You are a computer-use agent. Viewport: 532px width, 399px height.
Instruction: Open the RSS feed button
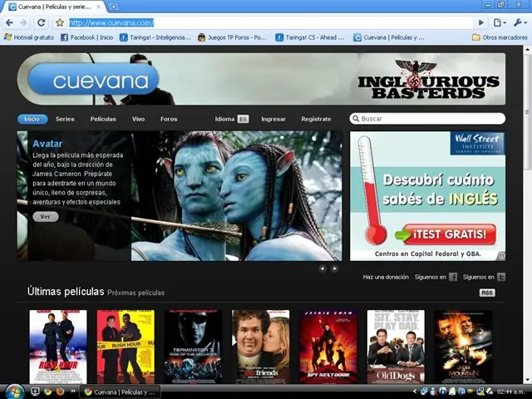tap(487, 293)
